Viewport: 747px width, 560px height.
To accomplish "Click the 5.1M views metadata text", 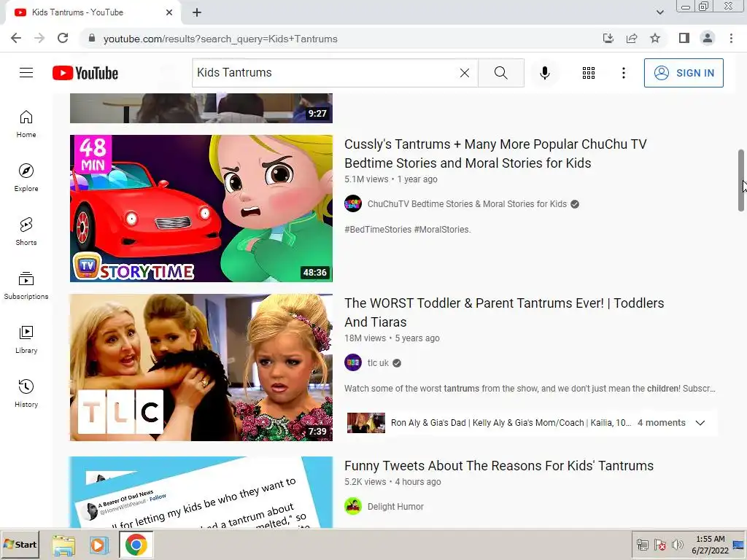I will click(366, 179).
